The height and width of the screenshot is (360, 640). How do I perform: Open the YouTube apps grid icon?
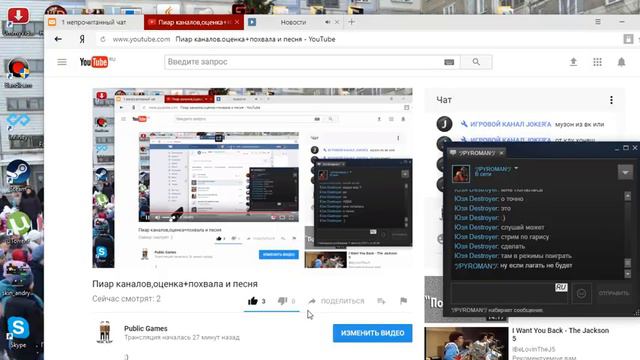pos(597,62)
